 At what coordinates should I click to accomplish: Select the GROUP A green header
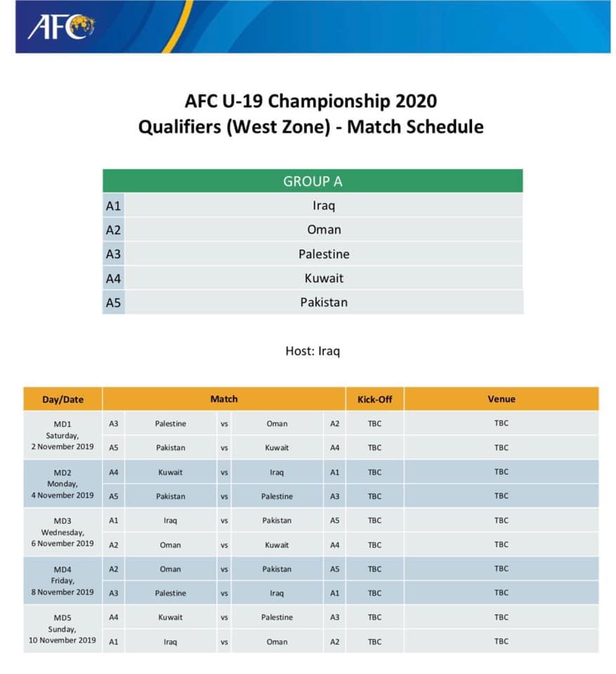[313, 181]
